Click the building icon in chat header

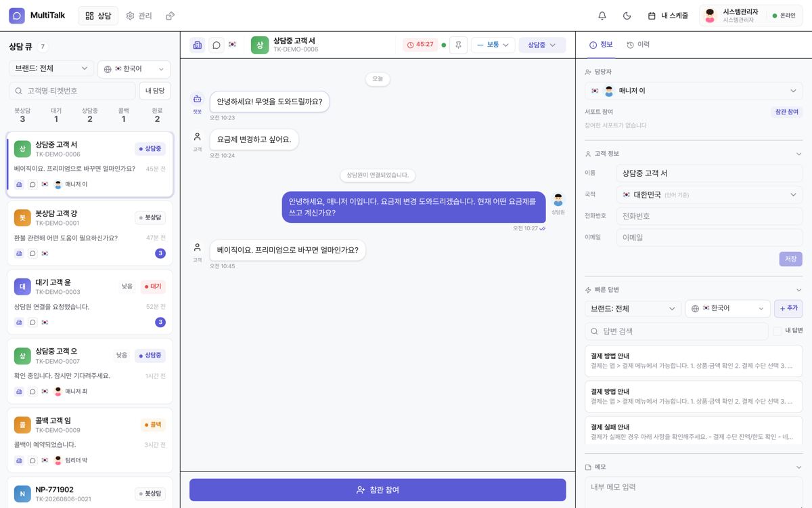tap(198, 45)
